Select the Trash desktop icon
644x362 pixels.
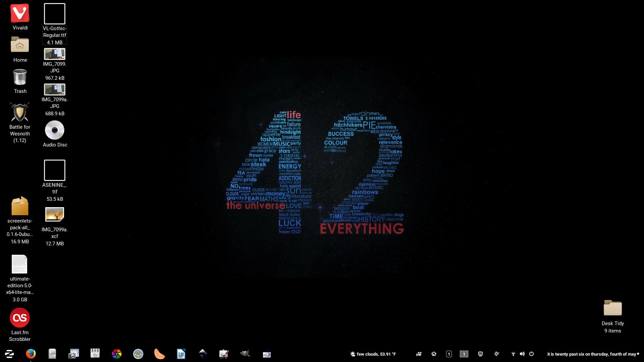pyautogui.click(x=20, y=77)
